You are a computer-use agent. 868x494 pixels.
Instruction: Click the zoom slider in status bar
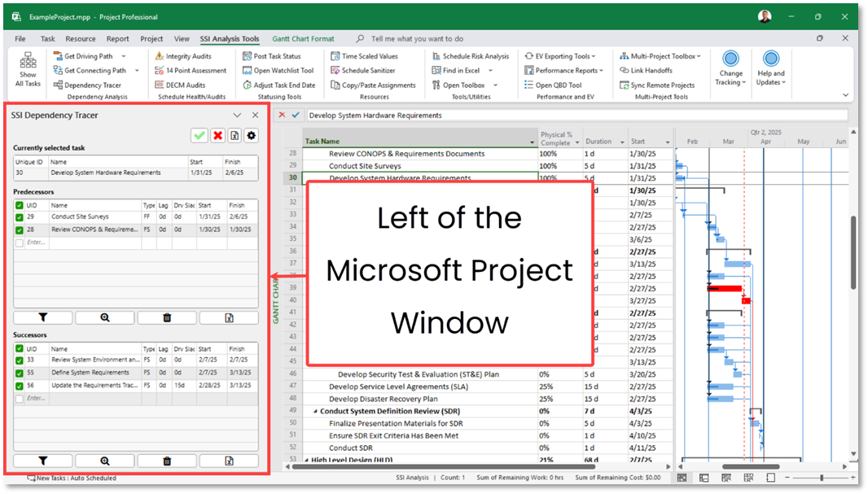pyautogui.click(x=822, y=478)
